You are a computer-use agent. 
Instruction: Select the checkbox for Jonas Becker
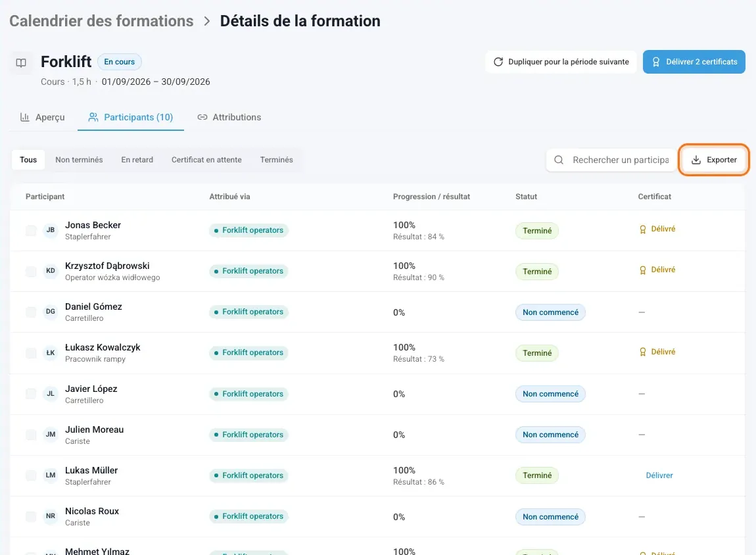pyautogui.click(x=31, y=231)
